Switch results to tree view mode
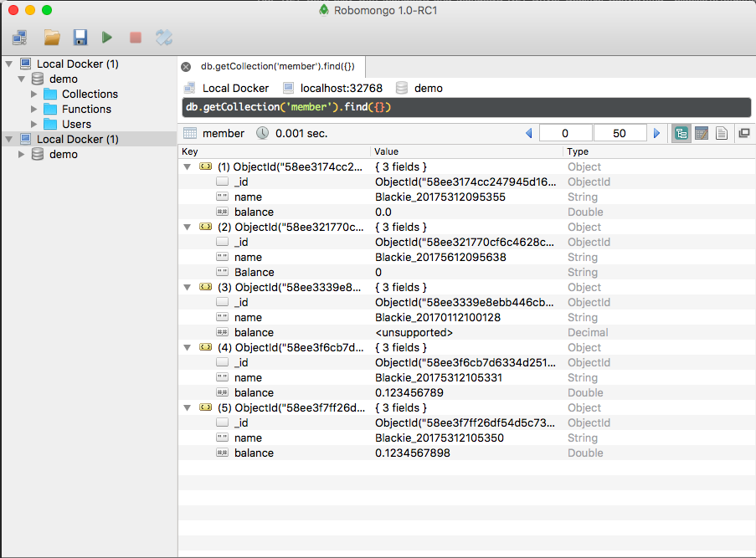 pyautogui.click(x=681, y=133)
